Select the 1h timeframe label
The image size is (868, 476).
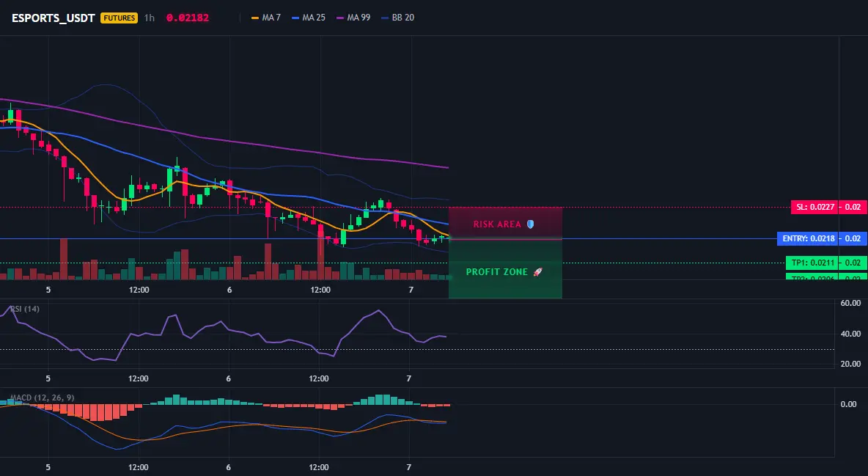(x=150, y=18)
